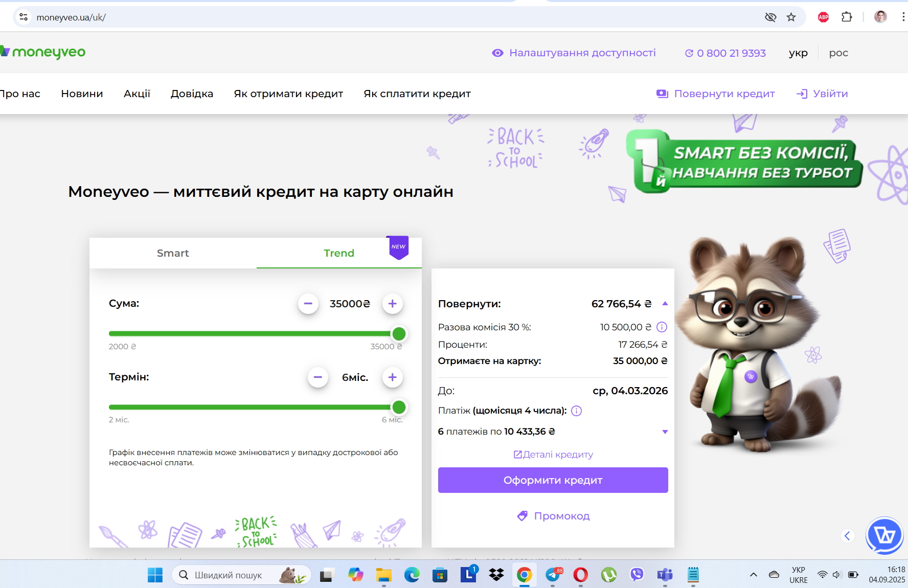Image resolution: width=908 pixels, height=588 pixels.
Task: Click the crossed-eye tracking protection icon
Action: pos(770,17)
